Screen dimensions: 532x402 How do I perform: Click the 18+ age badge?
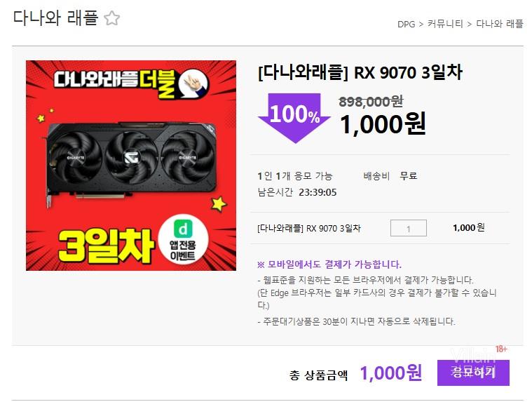[501, 349]
